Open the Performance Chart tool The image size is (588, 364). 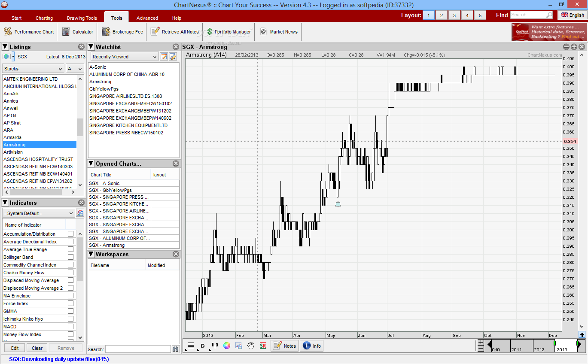[29, 32]
